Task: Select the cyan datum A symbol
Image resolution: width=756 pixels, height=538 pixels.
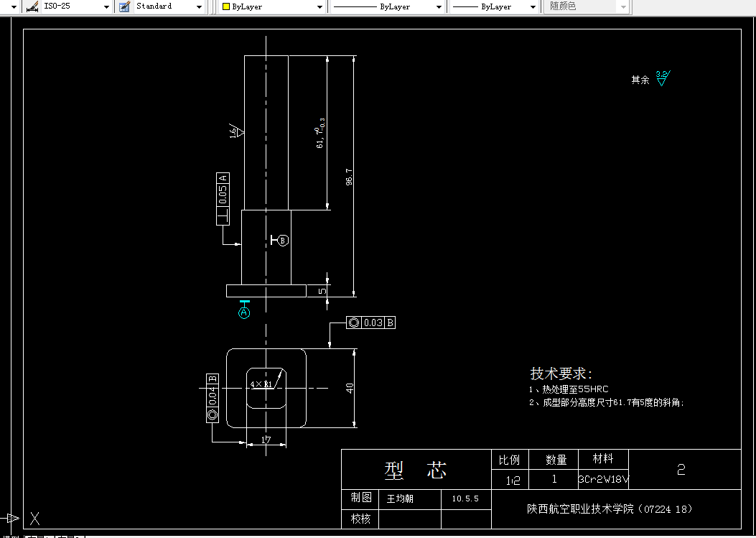Action: point(244,310)
